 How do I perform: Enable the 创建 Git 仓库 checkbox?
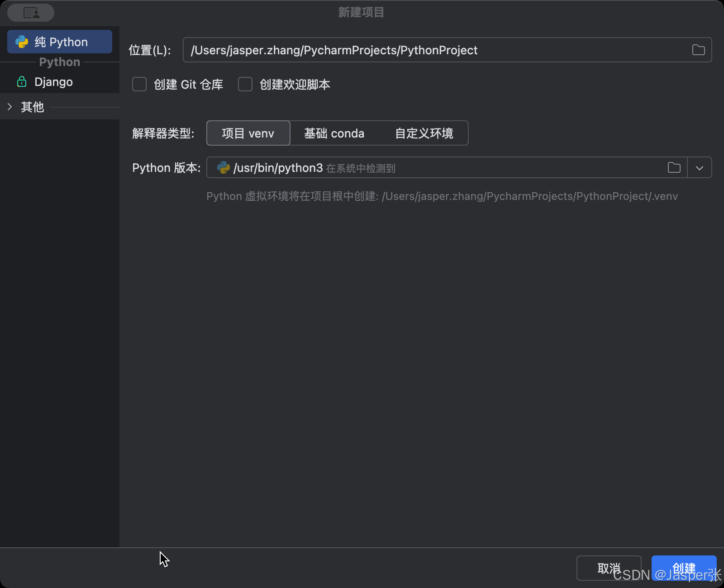139,84
